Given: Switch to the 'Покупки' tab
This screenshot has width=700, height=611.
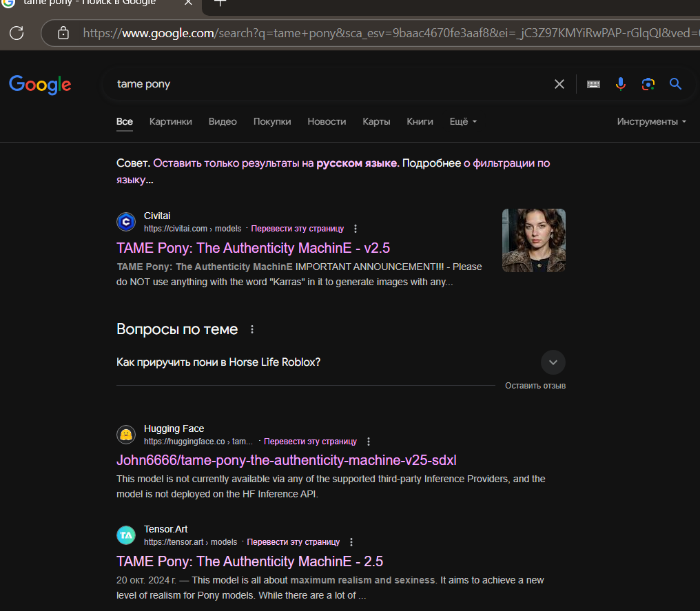Looking at the screenshot, I should coord(272,121).
